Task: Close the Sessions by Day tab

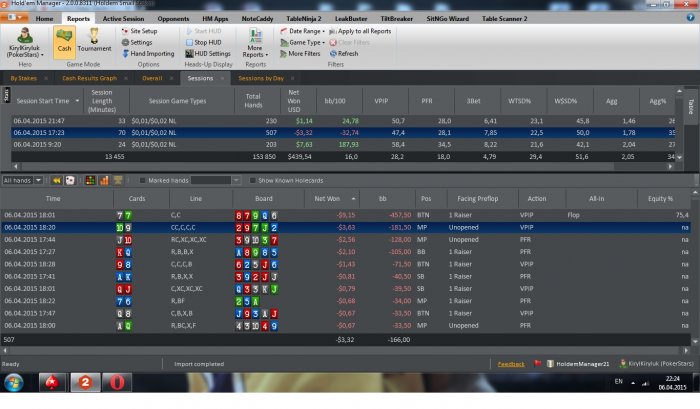Action: [x=292, y=78]
